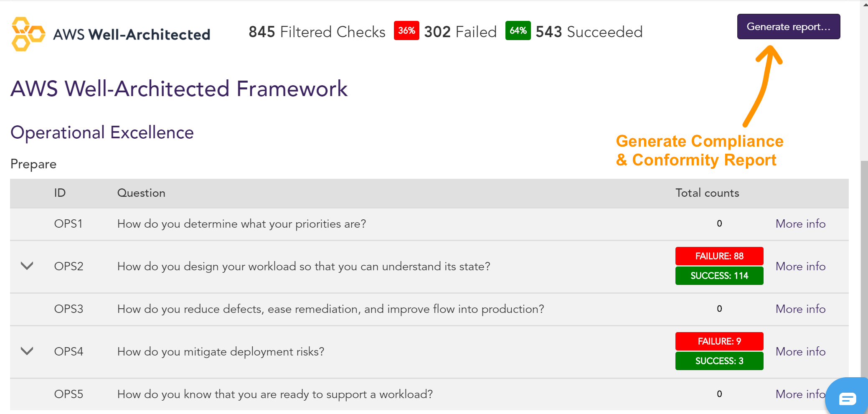Open More info for OPS1 priorities question

[x=800, y=224]
